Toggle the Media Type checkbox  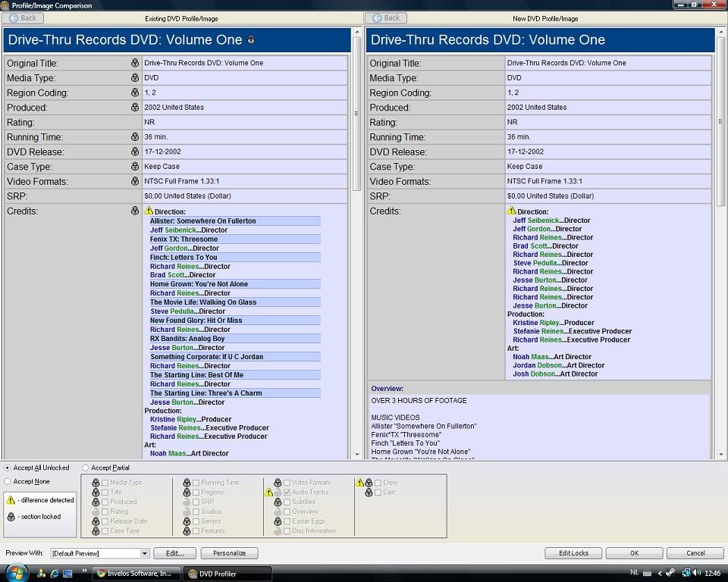[x=105, y=483]
